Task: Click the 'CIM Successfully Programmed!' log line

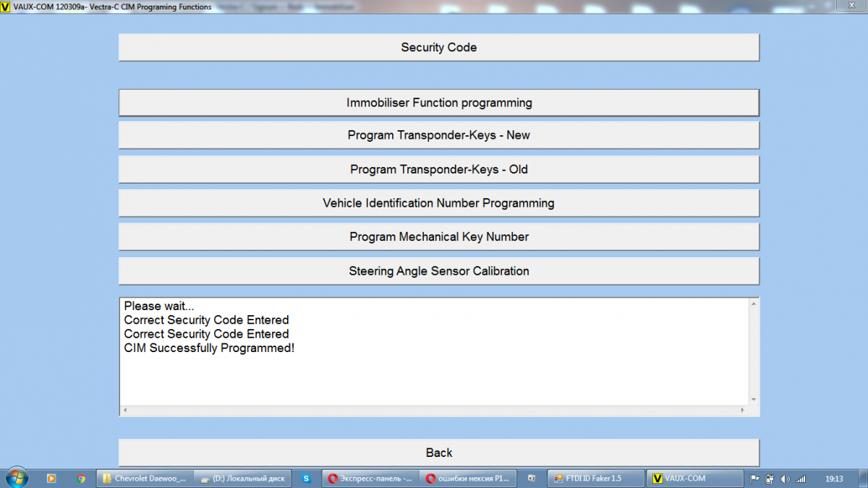Action: [x=209, y=348]
